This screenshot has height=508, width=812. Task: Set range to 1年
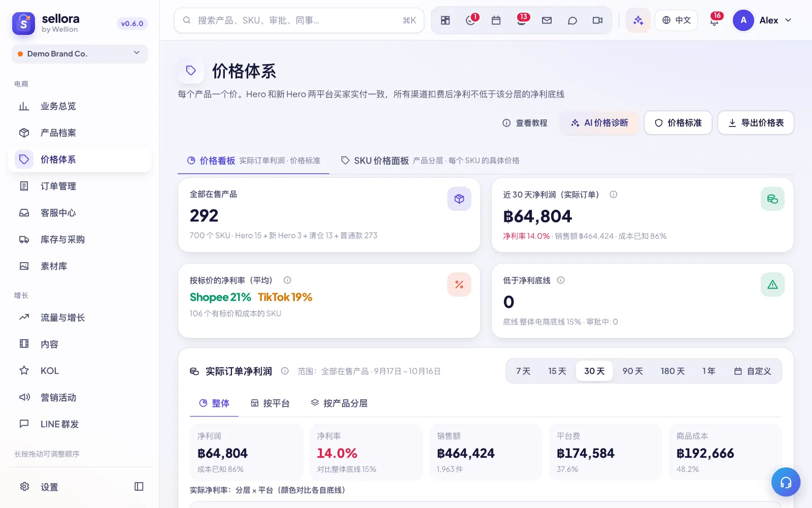coord(709,371)
